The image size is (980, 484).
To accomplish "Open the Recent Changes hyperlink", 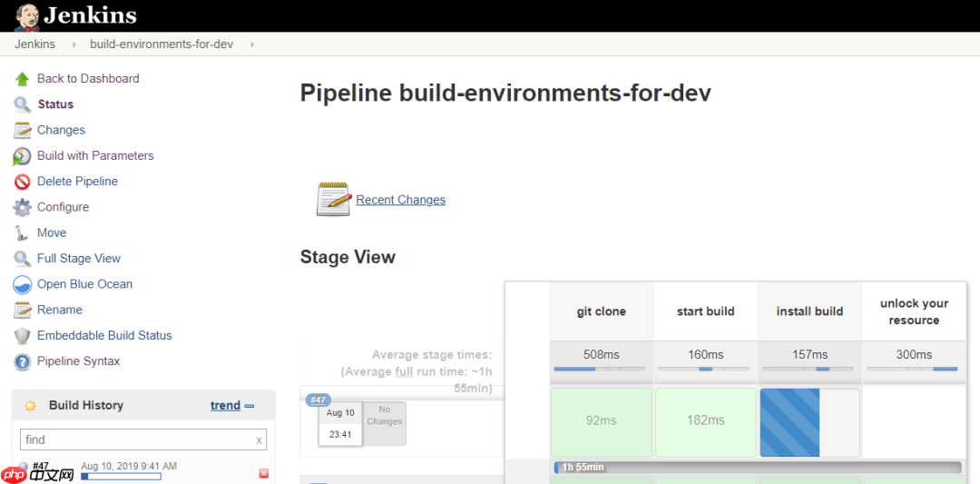I will click(401, 200).
